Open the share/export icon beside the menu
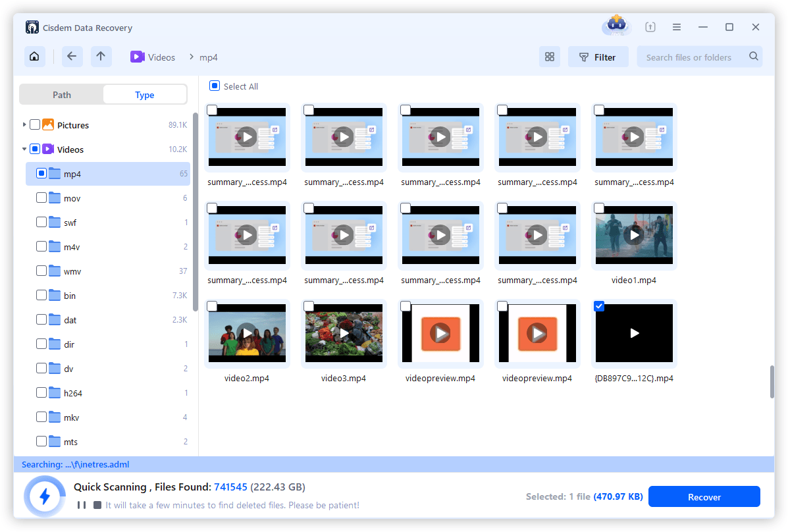The height and width of the screenshot is (532, 788). (650, 27)
